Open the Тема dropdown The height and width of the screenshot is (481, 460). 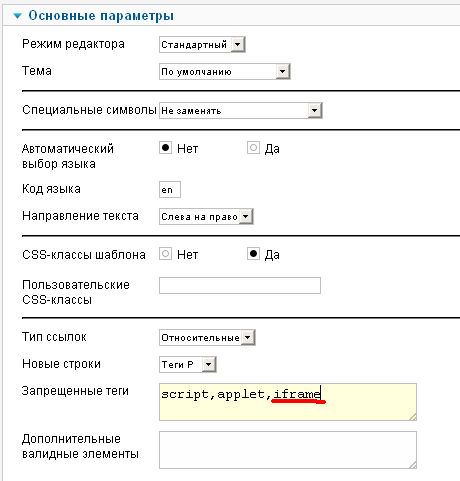pos(224,71)
